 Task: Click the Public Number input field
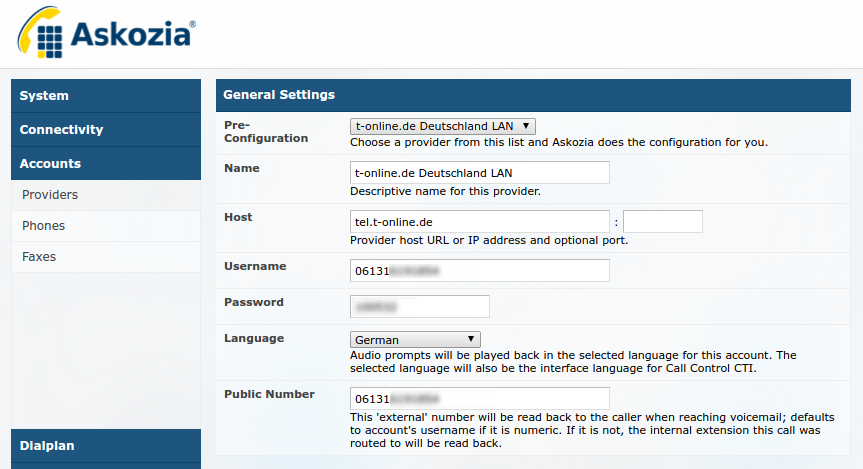[479, 399]
